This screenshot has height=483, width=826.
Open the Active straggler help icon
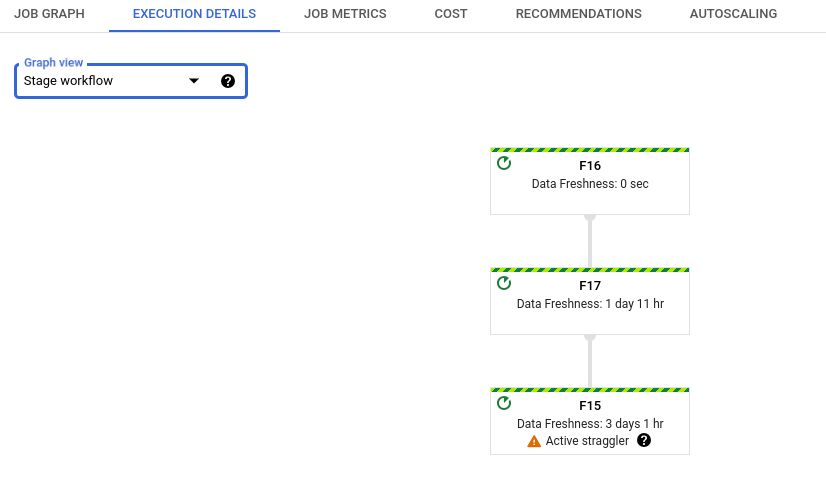pos(644,441)
